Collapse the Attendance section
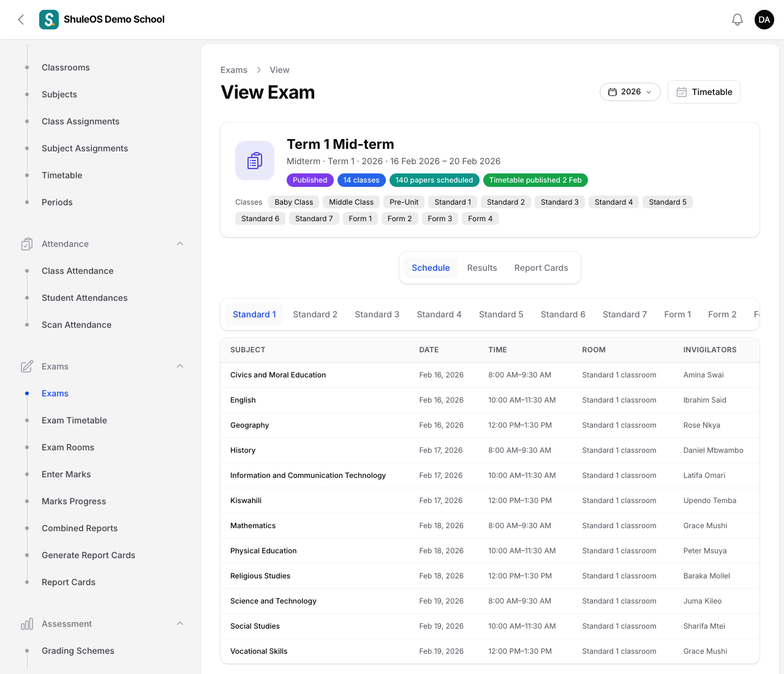 [x=180, y=244]
